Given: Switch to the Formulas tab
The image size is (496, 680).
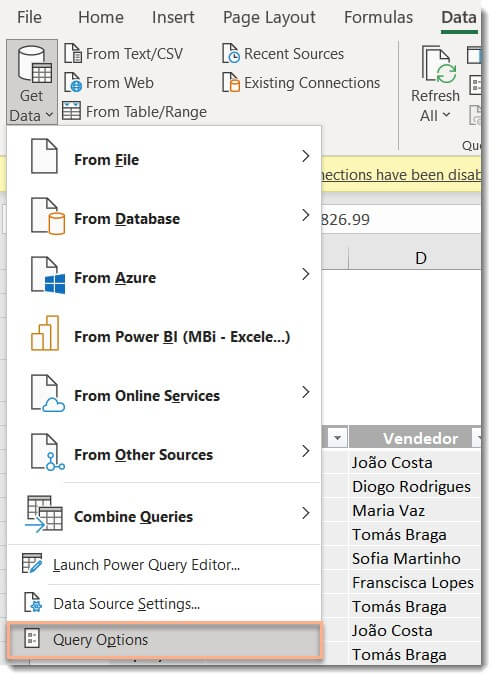Looking at the screenshot, I should 379,17.
